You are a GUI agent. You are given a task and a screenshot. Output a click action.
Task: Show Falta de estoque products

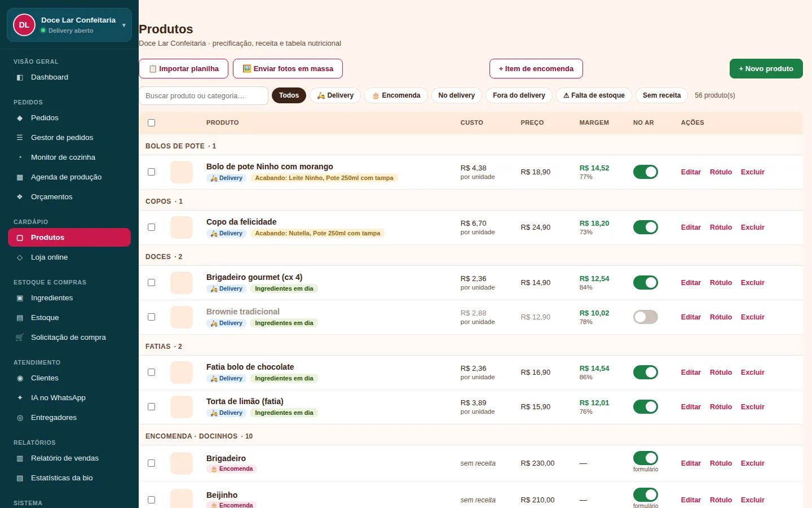coord(594,95)
